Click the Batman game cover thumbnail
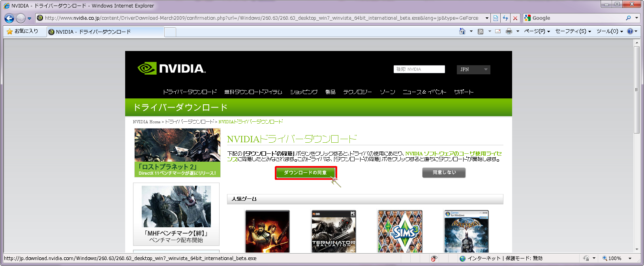 tap(466, 231)
